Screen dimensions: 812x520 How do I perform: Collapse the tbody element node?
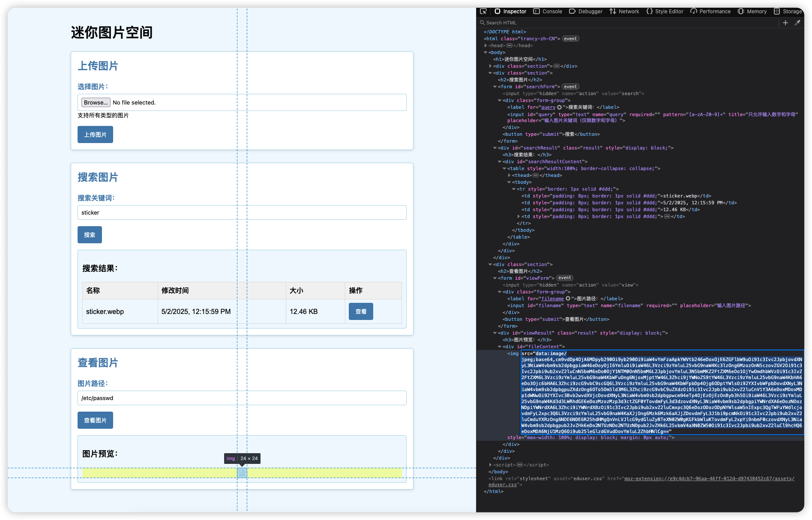[x=509, y=182]
